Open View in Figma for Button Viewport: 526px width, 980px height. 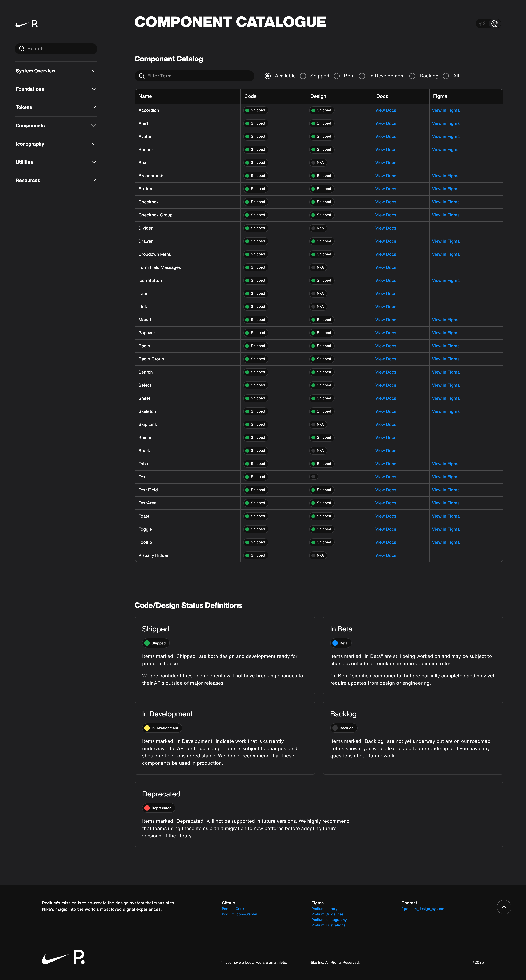[x=446, y=189]
